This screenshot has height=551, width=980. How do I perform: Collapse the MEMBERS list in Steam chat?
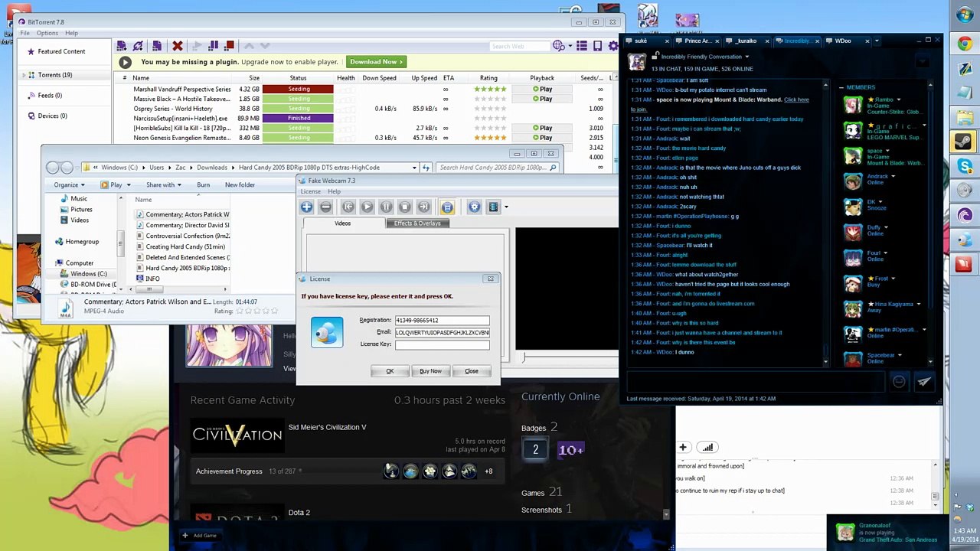point(841,87)
